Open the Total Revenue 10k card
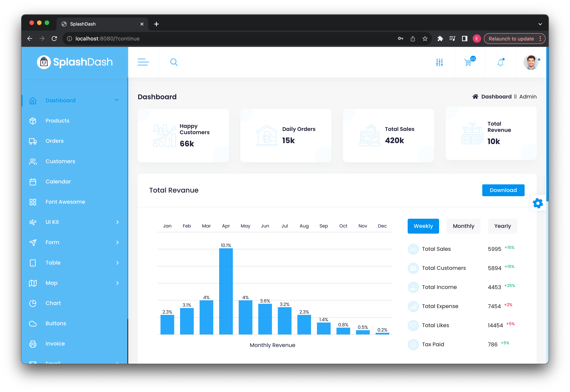The height and width of the screenshot is (392, 570). (x=491, y=133)
